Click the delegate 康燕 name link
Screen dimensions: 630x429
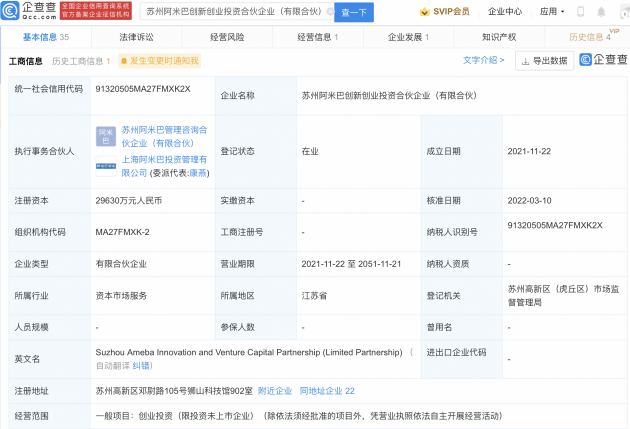coord(198,173)
